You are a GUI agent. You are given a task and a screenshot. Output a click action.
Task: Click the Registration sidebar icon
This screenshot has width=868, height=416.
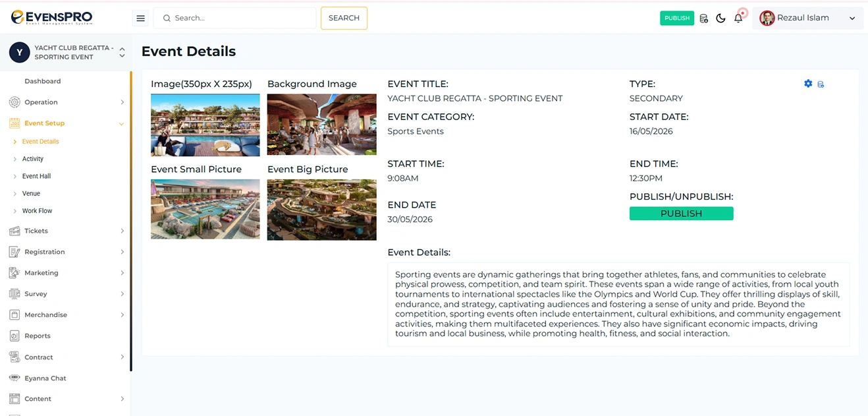(x=14, y=252)
